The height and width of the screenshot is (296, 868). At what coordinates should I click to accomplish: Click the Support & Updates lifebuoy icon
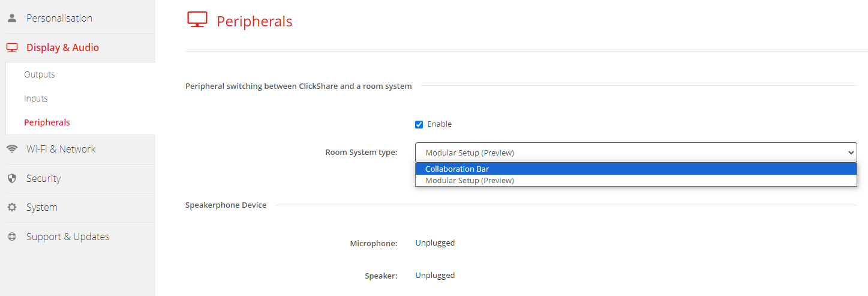click(12, 237)
